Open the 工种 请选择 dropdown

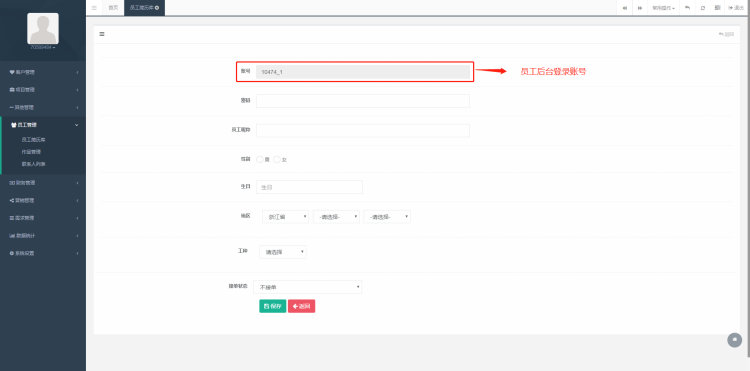coord(283,251)
